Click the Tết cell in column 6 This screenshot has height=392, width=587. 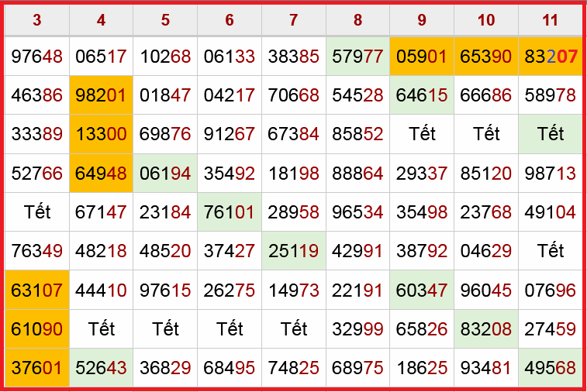230,328
